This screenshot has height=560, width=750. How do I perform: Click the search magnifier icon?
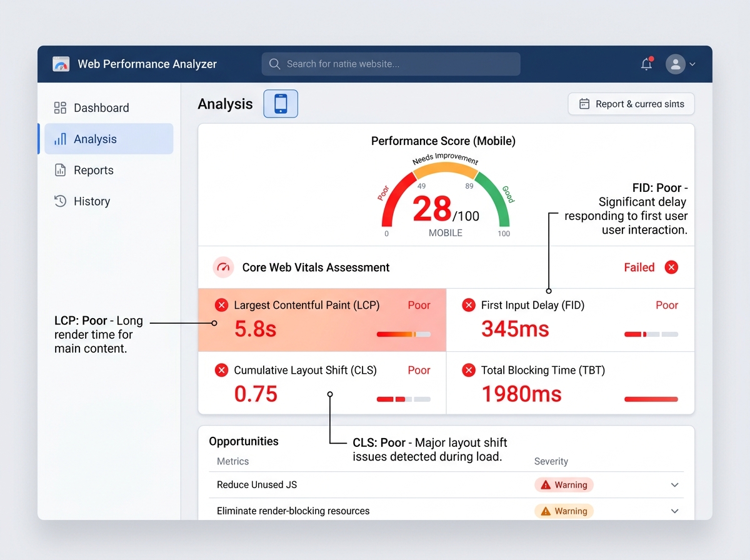tap(274, 64)
